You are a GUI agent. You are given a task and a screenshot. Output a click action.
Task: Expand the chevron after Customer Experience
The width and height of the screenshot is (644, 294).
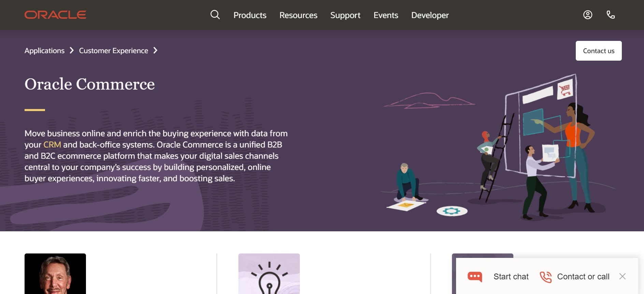point(156,50)
